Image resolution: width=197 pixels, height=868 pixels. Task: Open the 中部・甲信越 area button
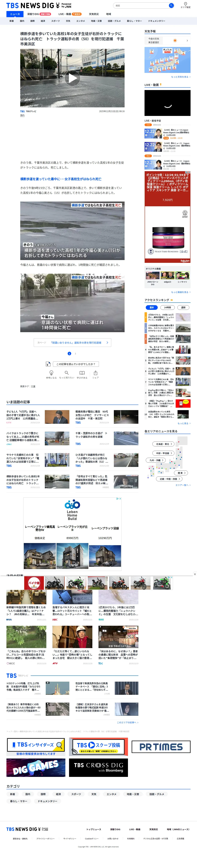pos(164,453)
